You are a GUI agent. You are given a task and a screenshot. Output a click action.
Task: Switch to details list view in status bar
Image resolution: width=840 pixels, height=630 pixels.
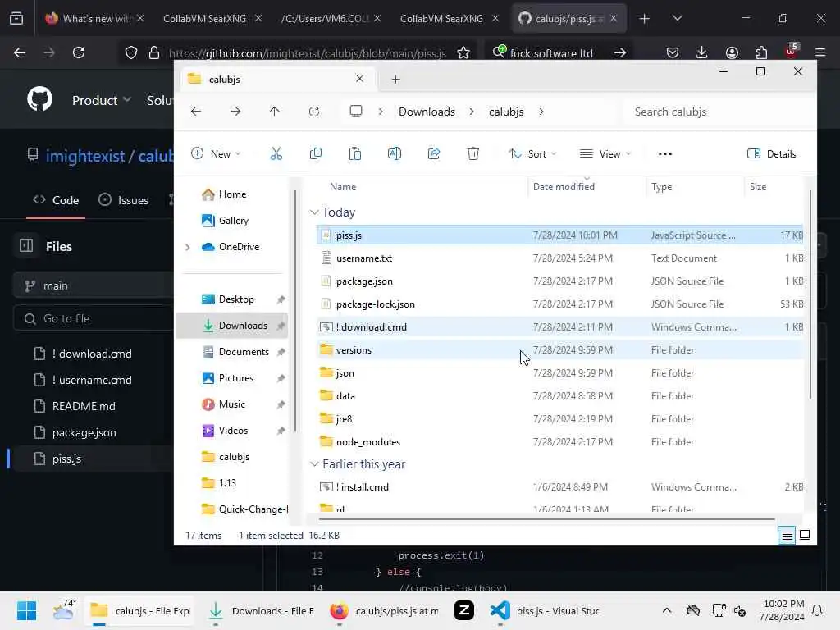click(787, 535)
